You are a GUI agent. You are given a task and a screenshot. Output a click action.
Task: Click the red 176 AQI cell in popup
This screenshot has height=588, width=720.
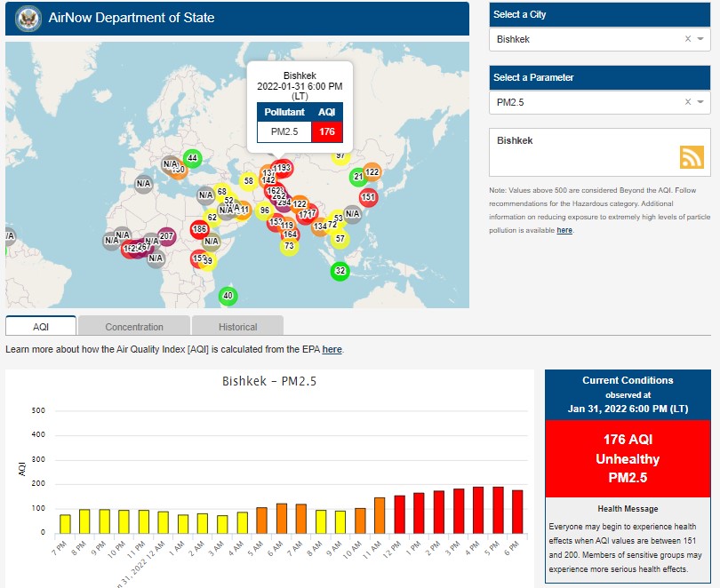click(x=326, y=131)
